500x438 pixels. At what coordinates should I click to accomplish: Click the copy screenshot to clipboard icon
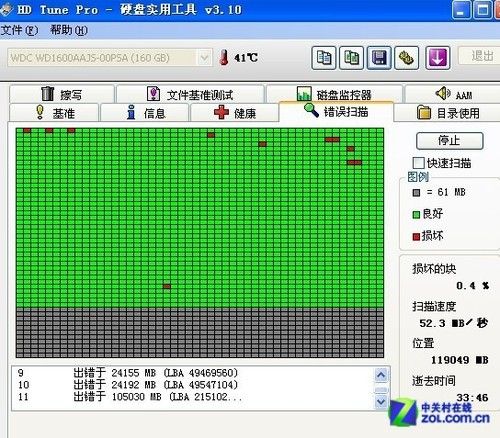tap(351, 58)
